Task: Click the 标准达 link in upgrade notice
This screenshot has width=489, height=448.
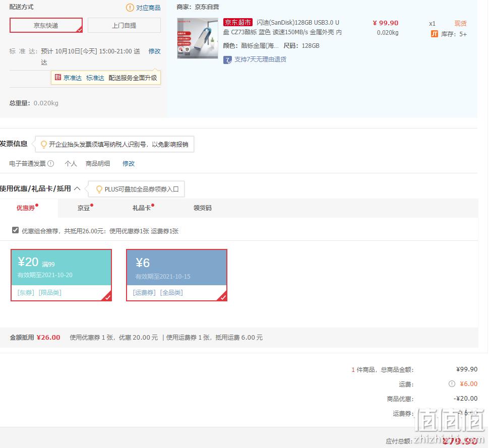Action: (x=95, y=78)
